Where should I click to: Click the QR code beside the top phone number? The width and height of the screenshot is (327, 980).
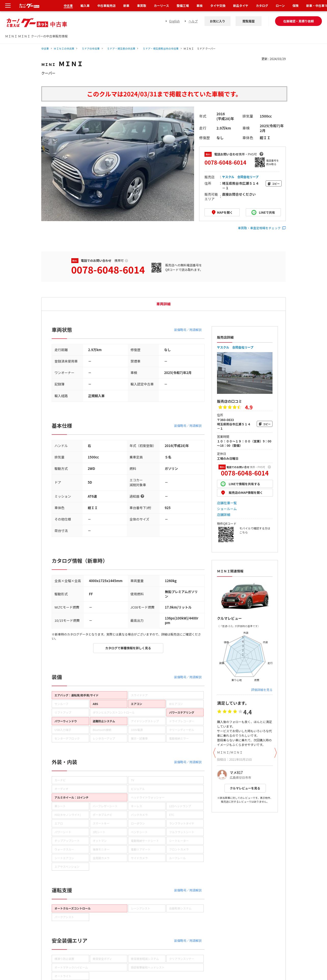260,163
